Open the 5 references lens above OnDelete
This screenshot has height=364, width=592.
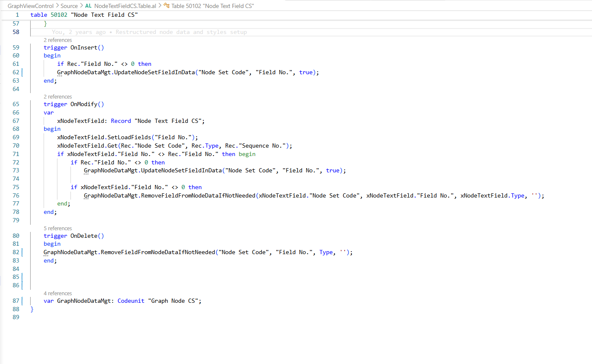[58, 229]
